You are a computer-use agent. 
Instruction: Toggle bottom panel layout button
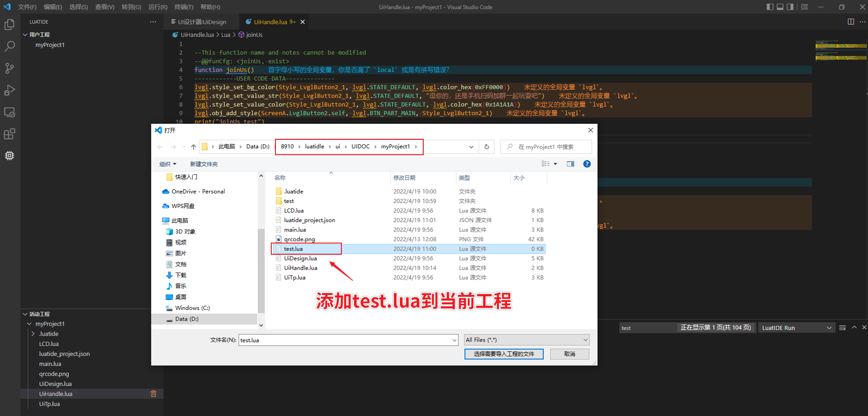[780, 7]
